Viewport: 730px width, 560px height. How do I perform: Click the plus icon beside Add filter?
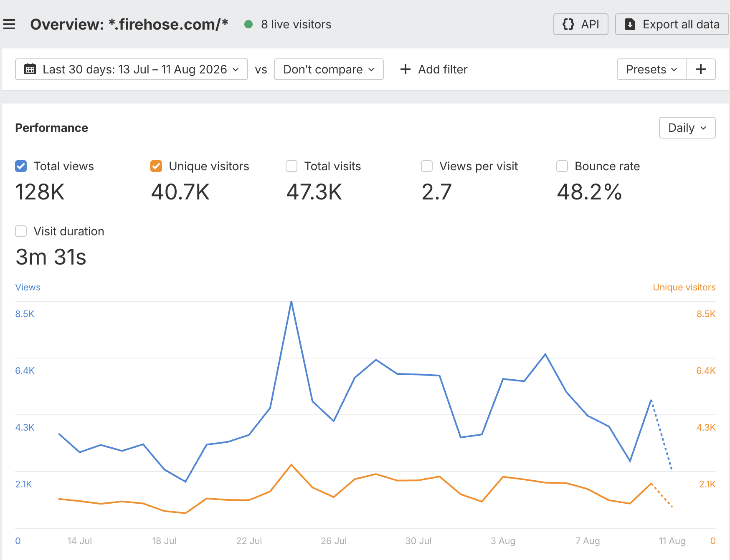pyautogui.click(x=405, y=69)
